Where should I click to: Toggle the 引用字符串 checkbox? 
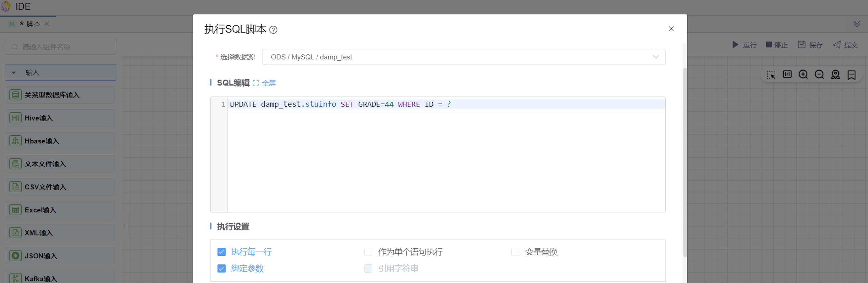(368, 268)
